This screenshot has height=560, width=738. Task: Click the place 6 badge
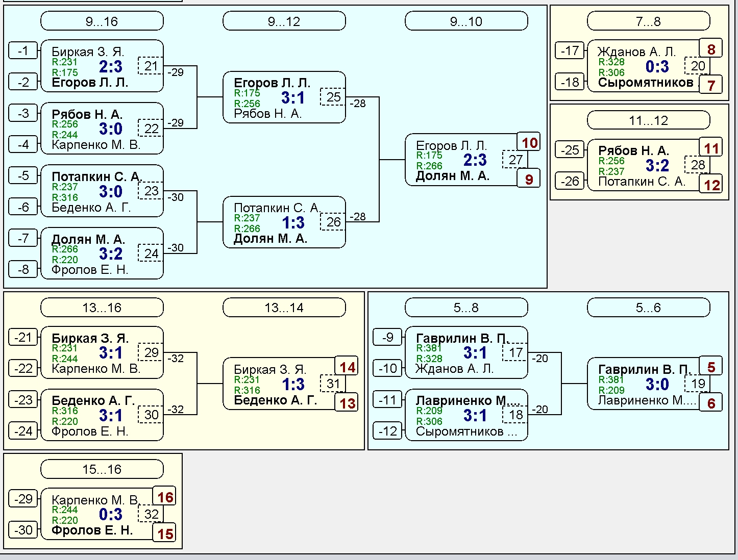pos(711,403)
